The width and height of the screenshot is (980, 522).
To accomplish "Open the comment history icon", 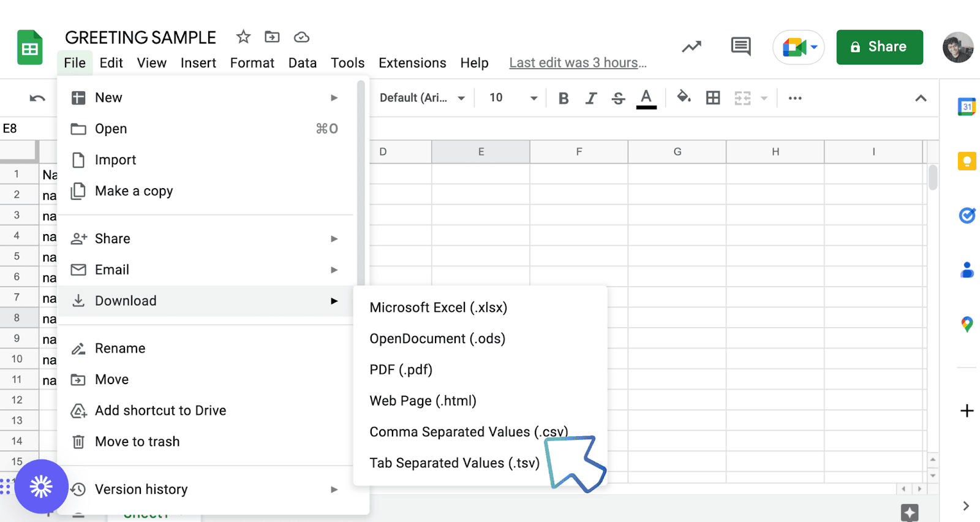I will pyautogui.click(x=741, y=47).
